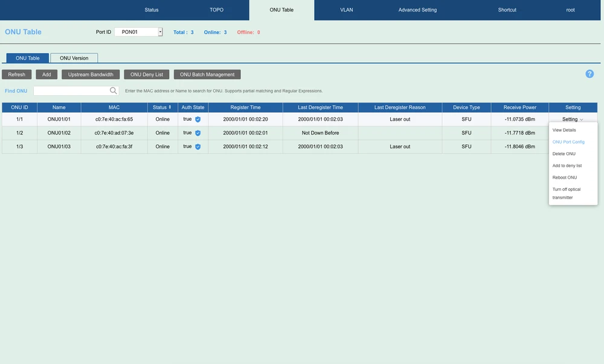Go to the TOPO navigation tab
This screenshot has height=364, width=604.
click(x=216, y=10)
